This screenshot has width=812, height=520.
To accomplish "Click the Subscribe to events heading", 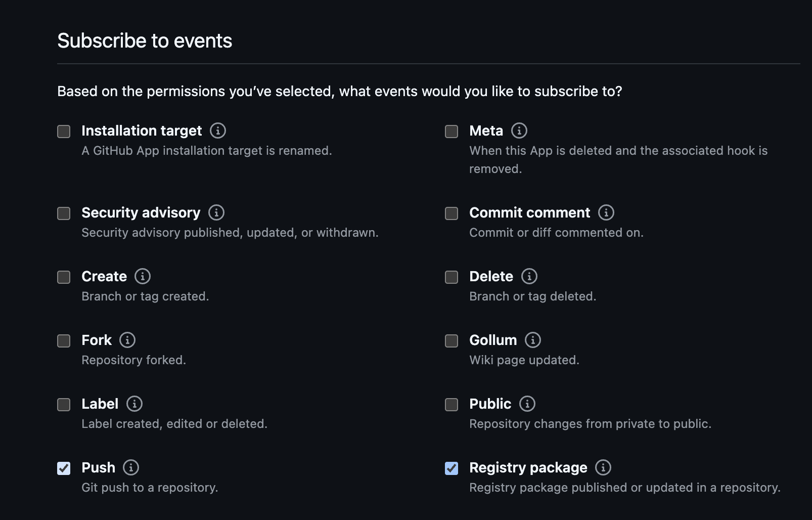I will (x=145, y=40).
